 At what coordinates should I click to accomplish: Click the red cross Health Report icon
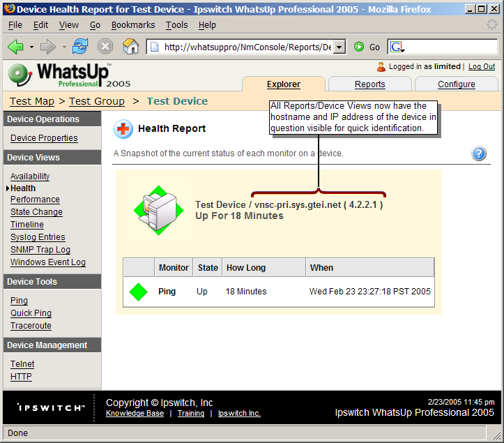point(123,129)
